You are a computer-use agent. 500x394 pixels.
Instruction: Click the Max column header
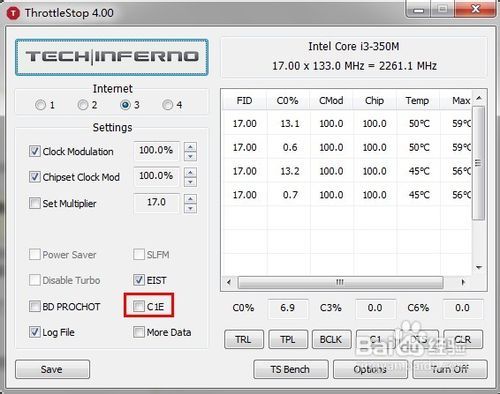pyautogui.click(x=456, y=101)
